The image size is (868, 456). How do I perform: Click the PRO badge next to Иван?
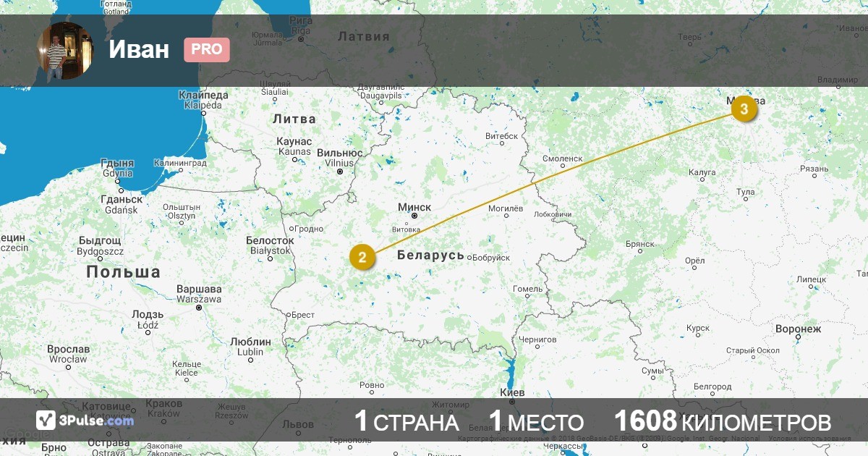click(207, 50)
